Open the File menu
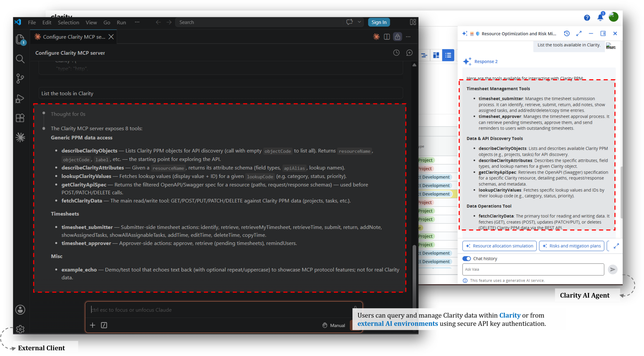This screenshot has height=356, width=644. click(32, 22)
